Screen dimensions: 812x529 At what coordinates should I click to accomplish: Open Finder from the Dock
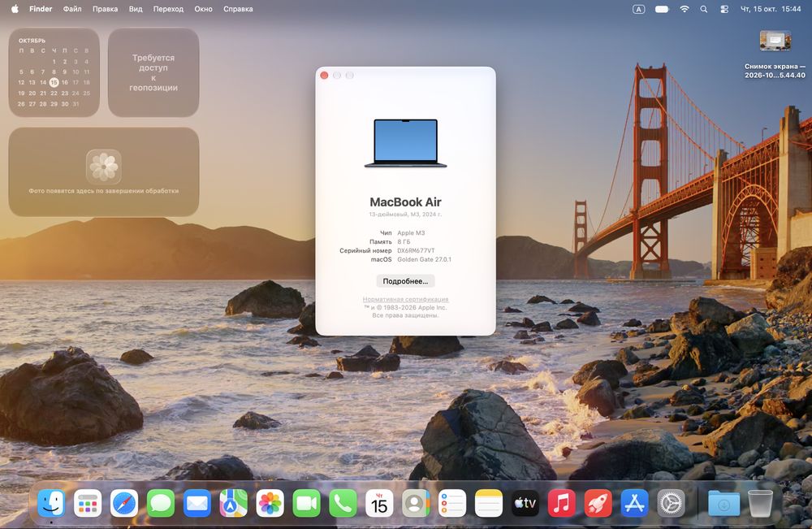51,503
